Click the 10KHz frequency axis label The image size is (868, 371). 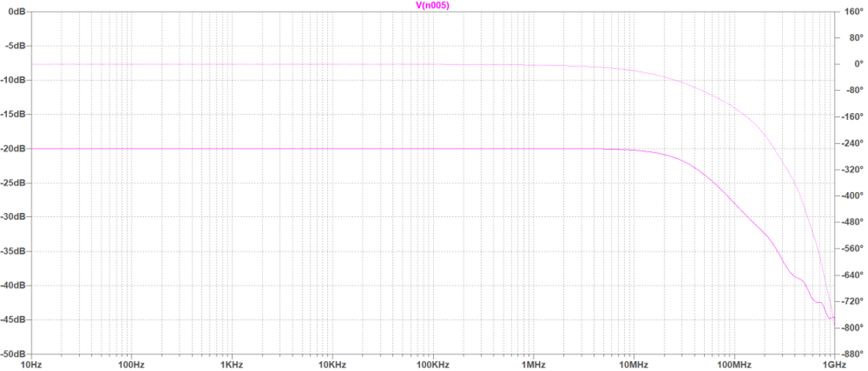331,363
